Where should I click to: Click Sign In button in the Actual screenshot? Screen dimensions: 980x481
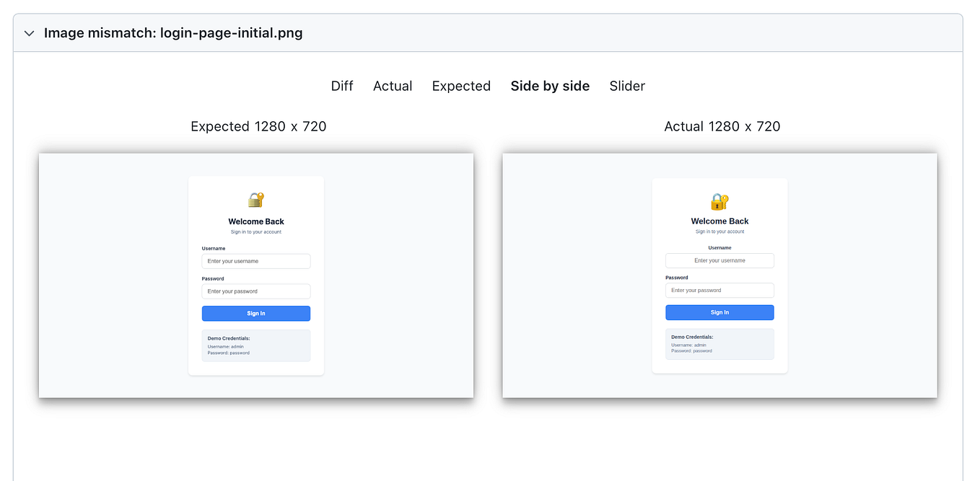pyautogui.click(x=719, y=312)
